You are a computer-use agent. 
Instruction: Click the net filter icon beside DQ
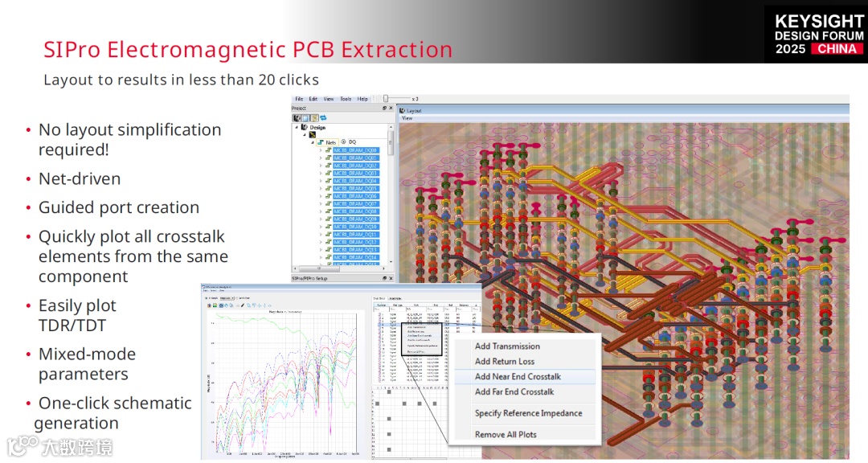[x=343, y=141]
